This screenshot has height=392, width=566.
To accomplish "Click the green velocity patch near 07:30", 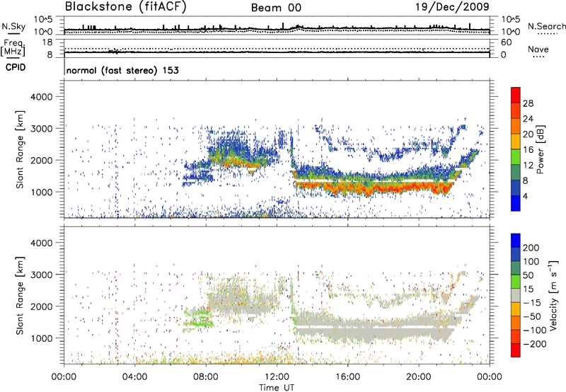I will point(197,317).
